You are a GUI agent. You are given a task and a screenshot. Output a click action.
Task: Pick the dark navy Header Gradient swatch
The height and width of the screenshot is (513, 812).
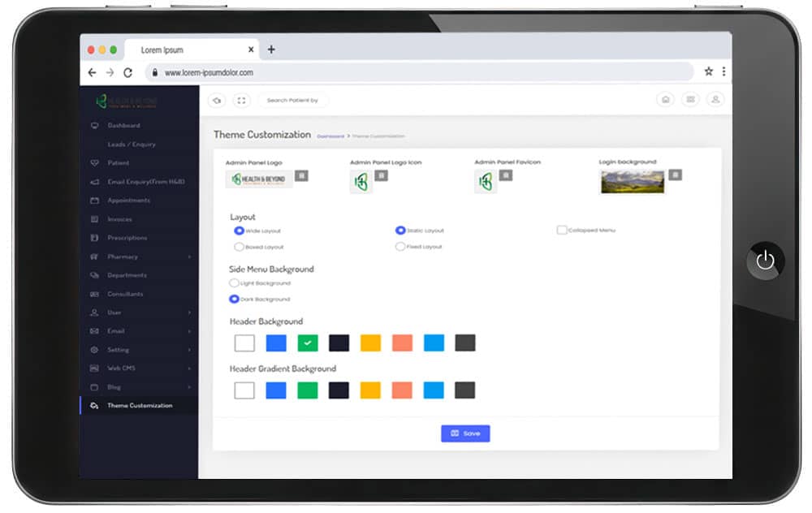(x=339, y=390)
